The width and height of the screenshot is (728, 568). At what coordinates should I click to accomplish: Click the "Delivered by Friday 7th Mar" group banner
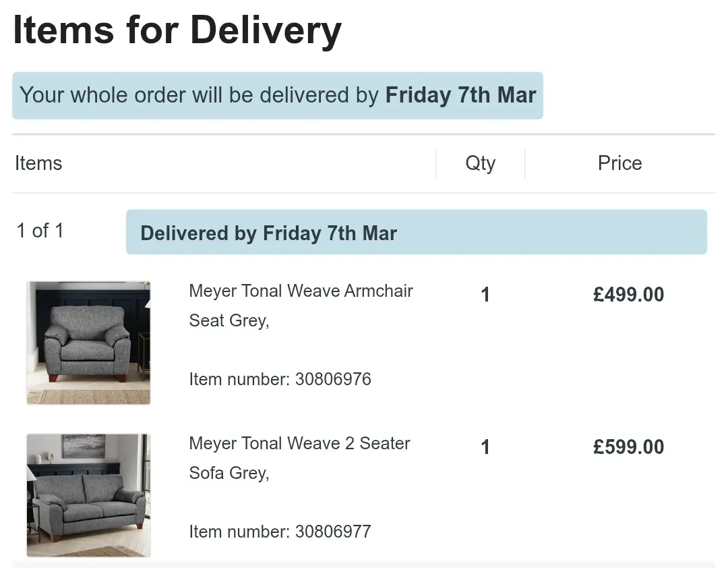[268, 233]
